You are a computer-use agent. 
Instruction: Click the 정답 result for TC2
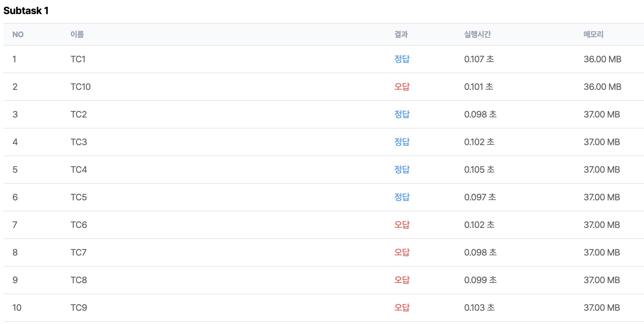[402, 114]
